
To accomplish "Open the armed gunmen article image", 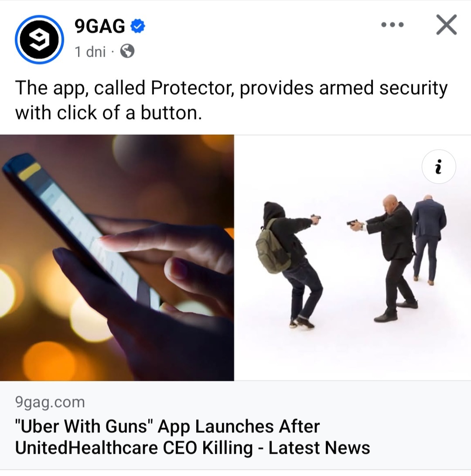I will click(x=353, y=257).
